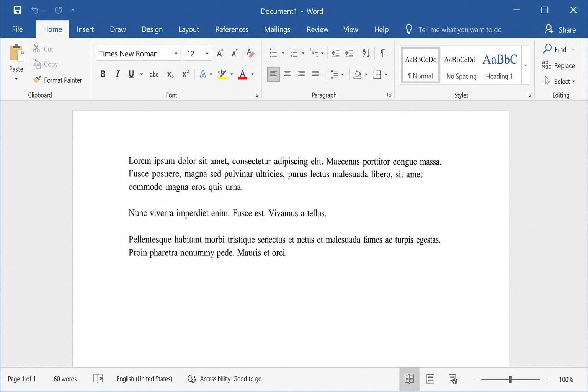This screenshot has width=588, height=392.
Task: Open underline style dropdown arrow
Action: point(142,74)
